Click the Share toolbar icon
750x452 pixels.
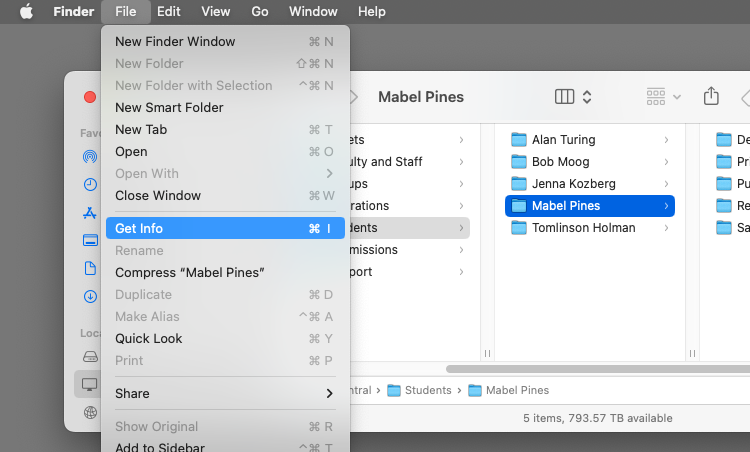711,96
